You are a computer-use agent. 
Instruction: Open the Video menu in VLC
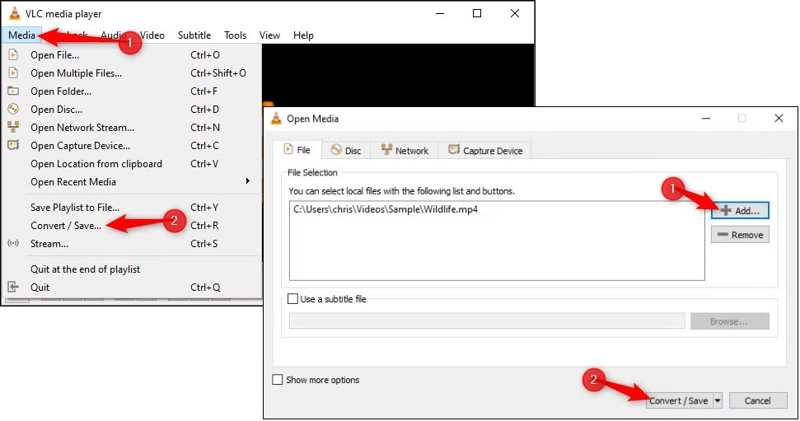click(x=152, y=35)
